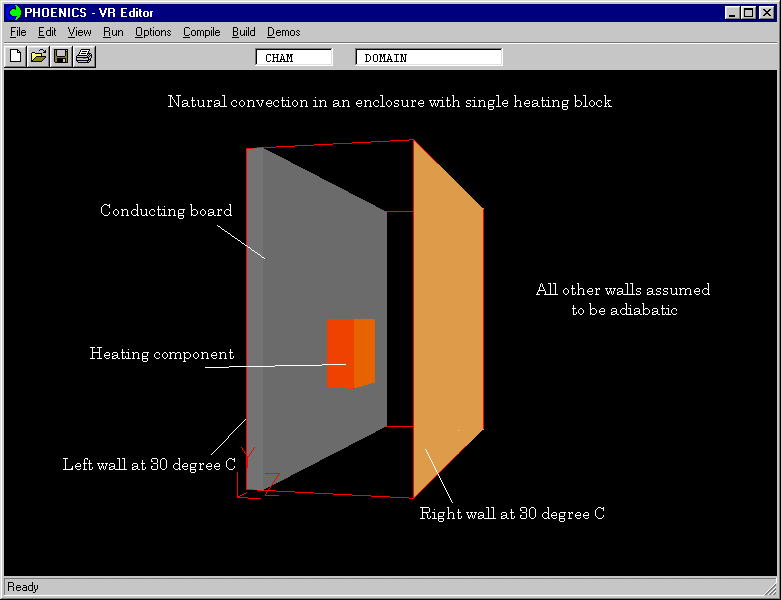Screen dimensions: 781x600
Task: Open the Demos menu
Action: pos(283,32)
